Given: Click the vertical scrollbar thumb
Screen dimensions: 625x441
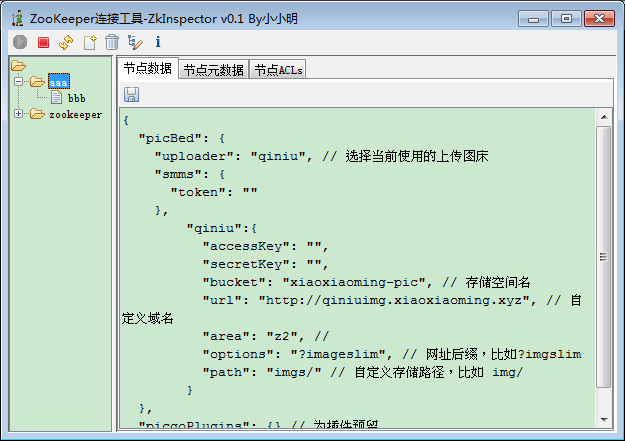Looking at the screenshot, I should [x=603, y=257].
